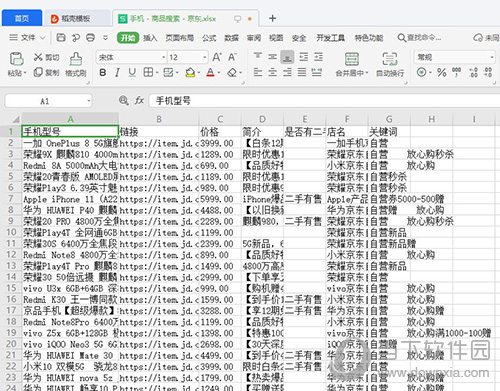This screenshot has height=391, width=500.
Task: Click the Auto Wrap text icon
Action: (389, 59)
